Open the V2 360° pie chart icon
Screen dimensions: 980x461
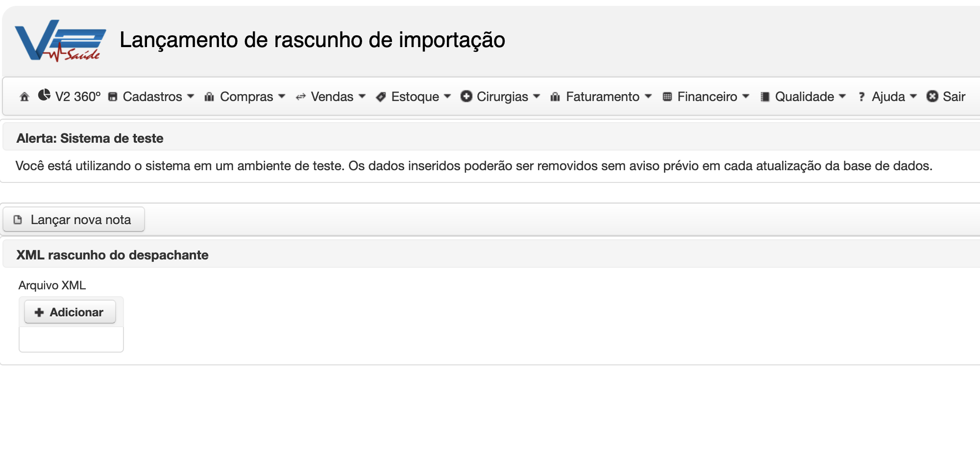[x=44, y=95]
